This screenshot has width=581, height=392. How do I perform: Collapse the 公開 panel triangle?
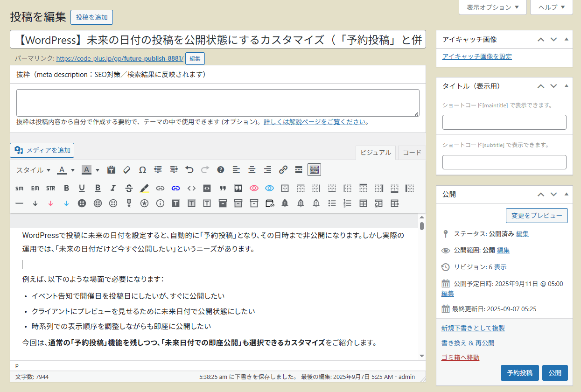coord(566,194)
